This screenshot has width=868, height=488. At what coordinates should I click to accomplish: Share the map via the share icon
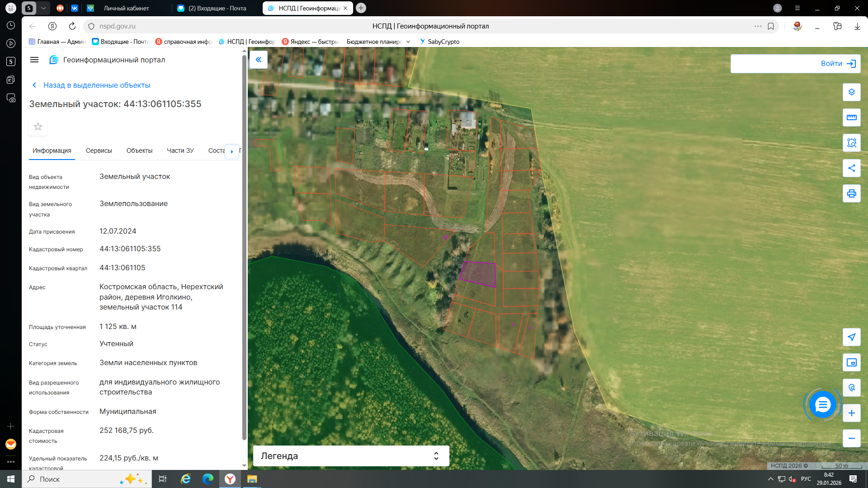pyautogui.click(x=852, y=168)
